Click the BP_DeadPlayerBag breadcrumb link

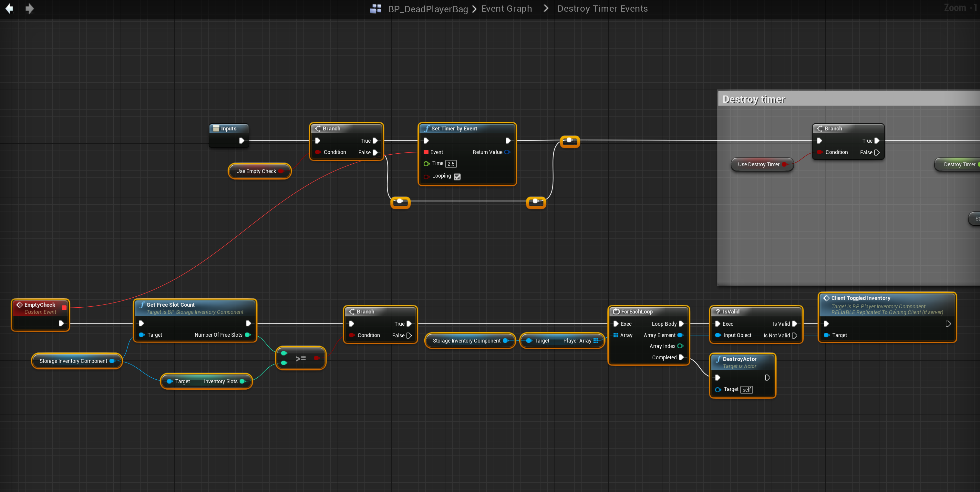(x=428, y=9)
